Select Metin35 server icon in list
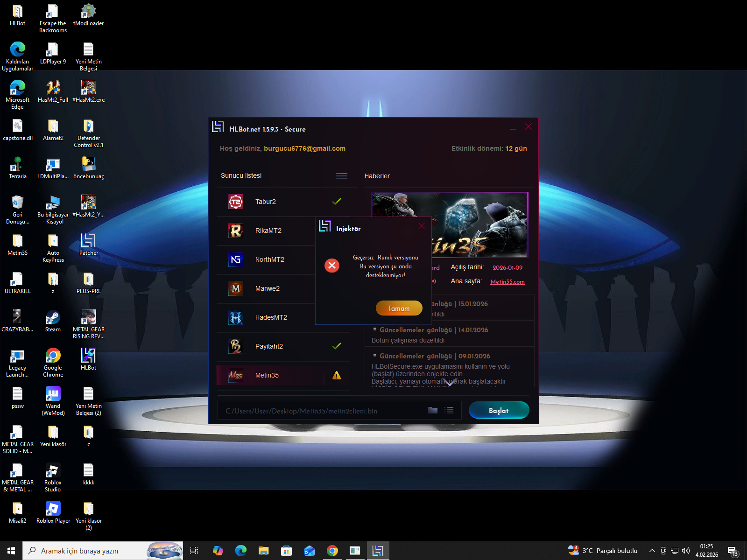 click(x=236, y=375)
